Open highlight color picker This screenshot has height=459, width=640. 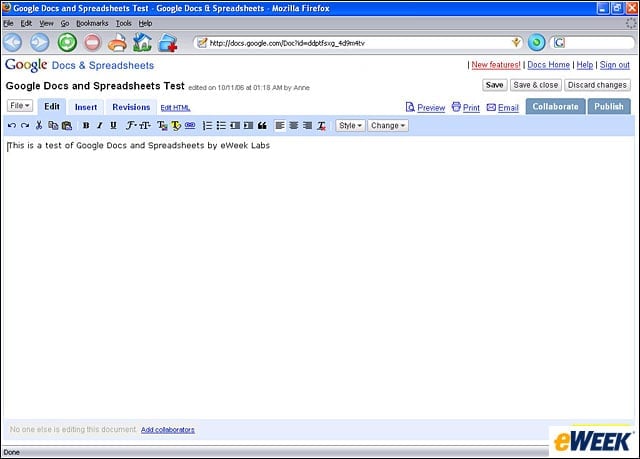(176, 126)
